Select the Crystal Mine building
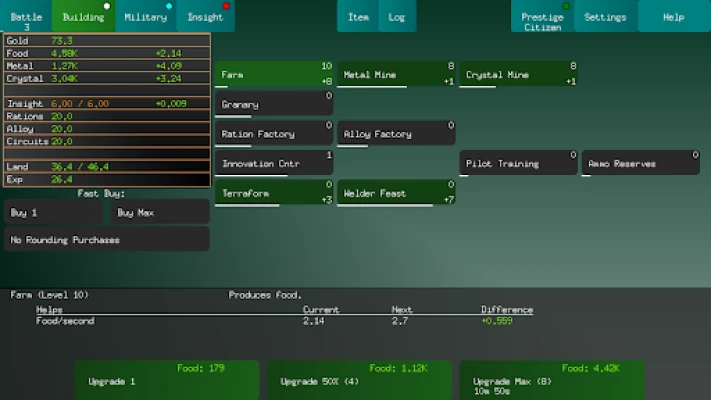Viewport: 711px width, 400px height. tap(518, 74)
